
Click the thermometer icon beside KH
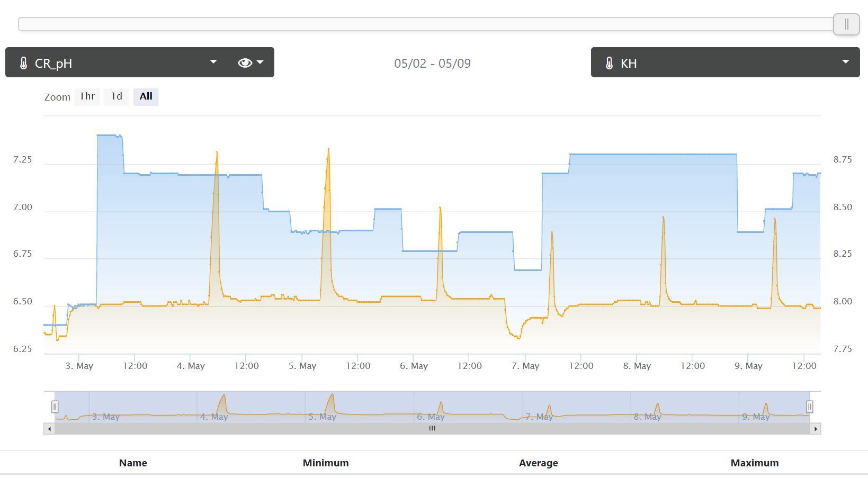tap(609, 64)
